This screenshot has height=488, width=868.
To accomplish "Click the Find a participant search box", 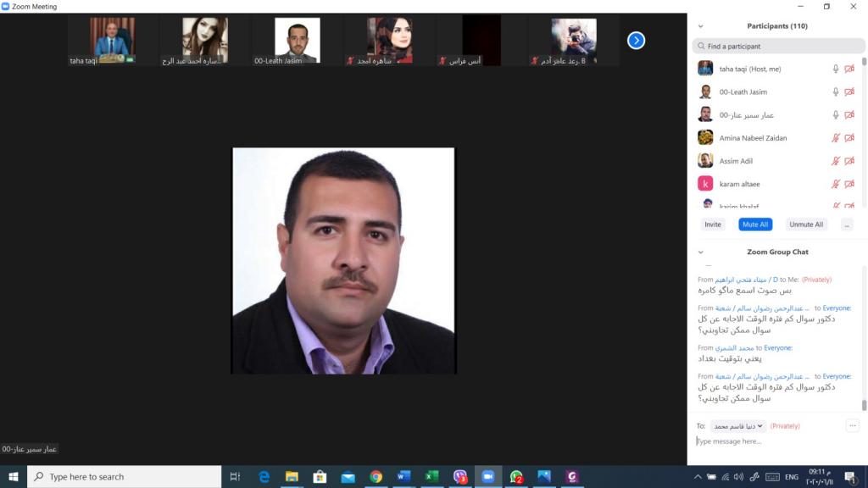I will [776, 47].
